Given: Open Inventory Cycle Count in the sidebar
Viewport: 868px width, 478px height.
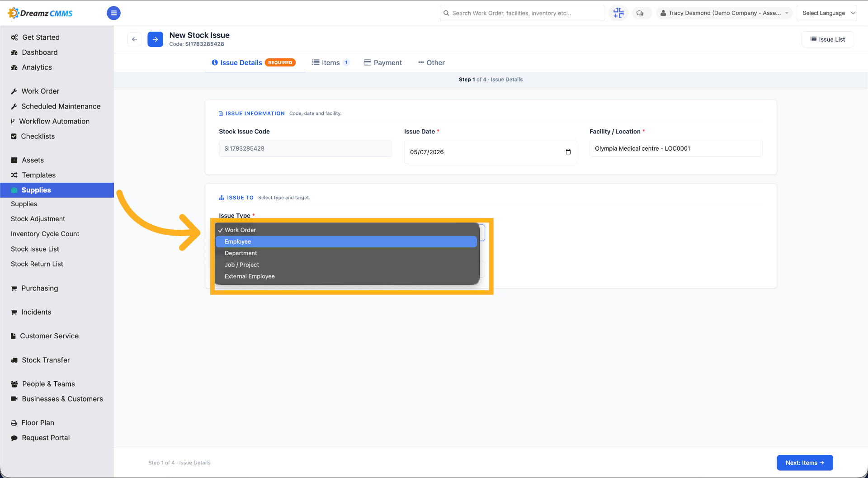Looking at the screenshot, I should coord(45,234).
